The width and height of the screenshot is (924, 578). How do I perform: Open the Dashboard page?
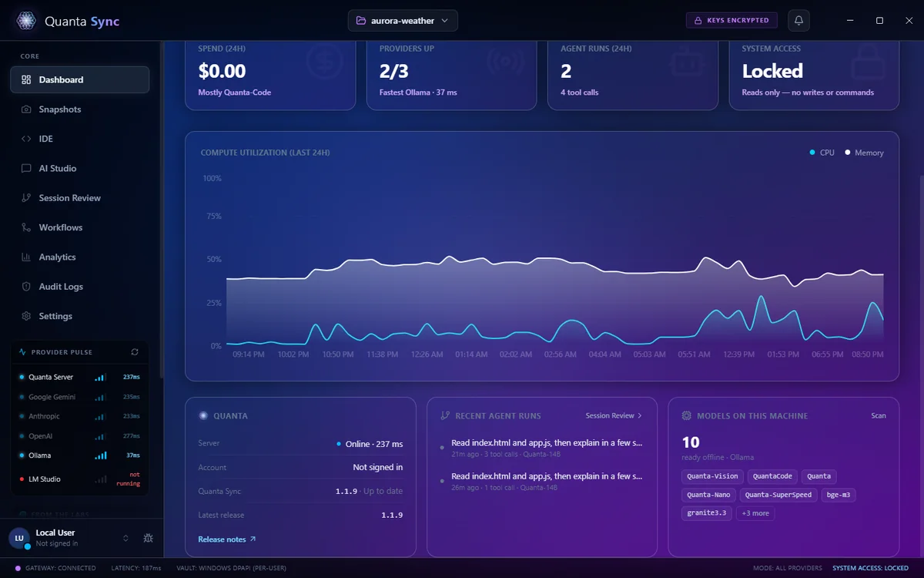tap(80, 80)
